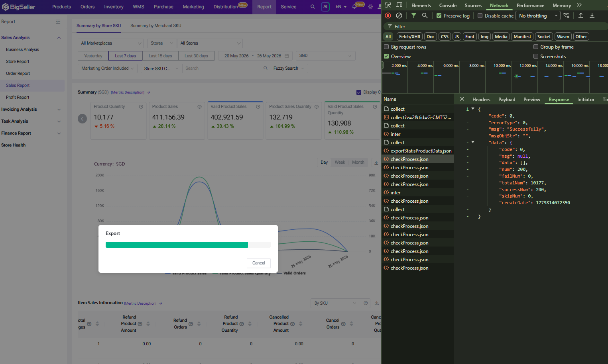The width and height of the screenshot is (608, 364).
Task: Download the chart data icon
Action: (x=376, y=162)
